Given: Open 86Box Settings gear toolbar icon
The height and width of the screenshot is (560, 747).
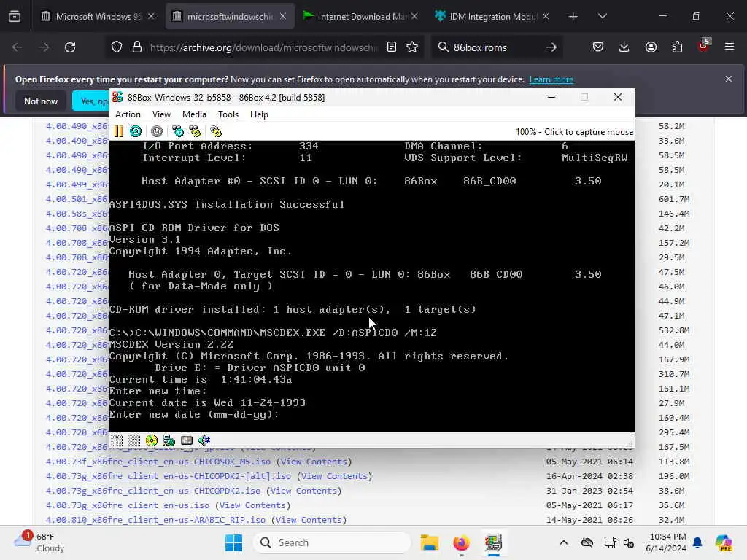Looking at the screenshot, I should click(x=216, y=131).
